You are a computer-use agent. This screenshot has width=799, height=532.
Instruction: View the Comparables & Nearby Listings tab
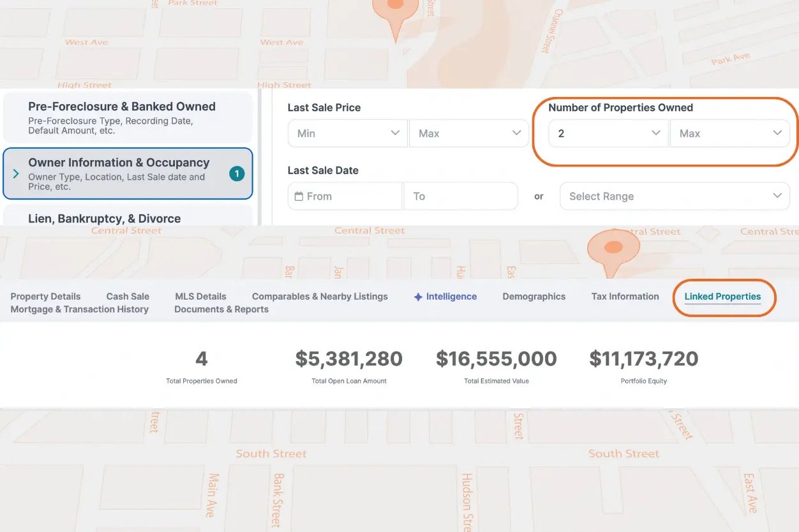pos(319,296)
